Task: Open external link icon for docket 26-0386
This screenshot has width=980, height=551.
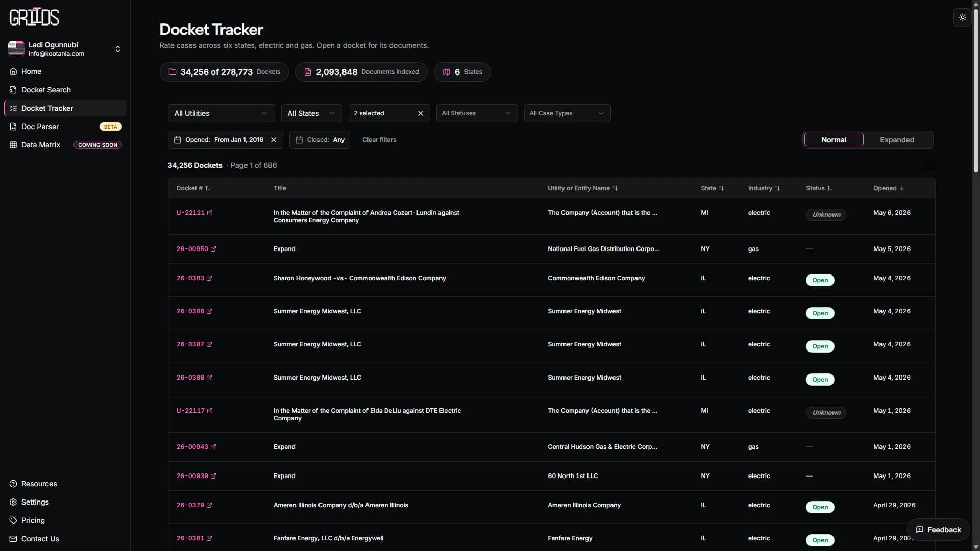Action: point(209,311)
